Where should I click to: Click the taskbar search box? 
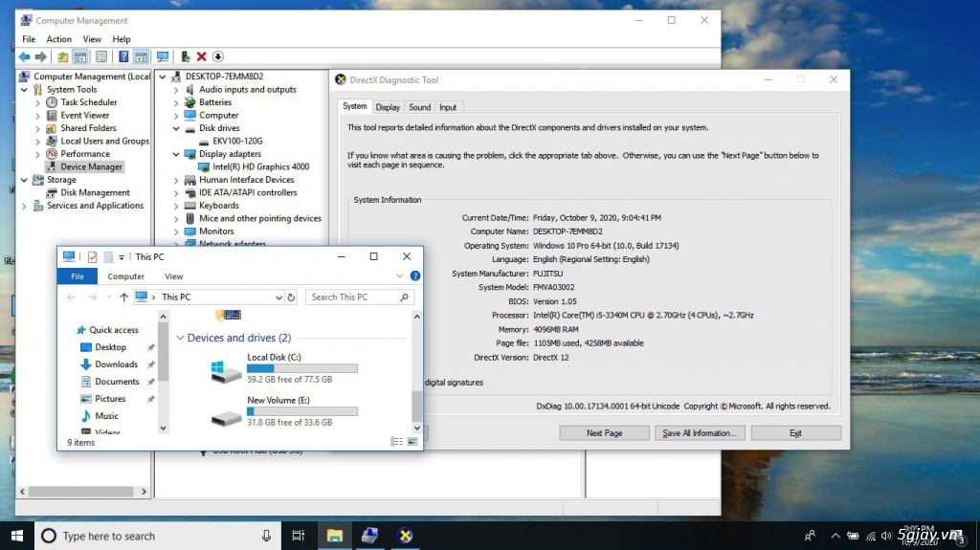tap(158, 536)
